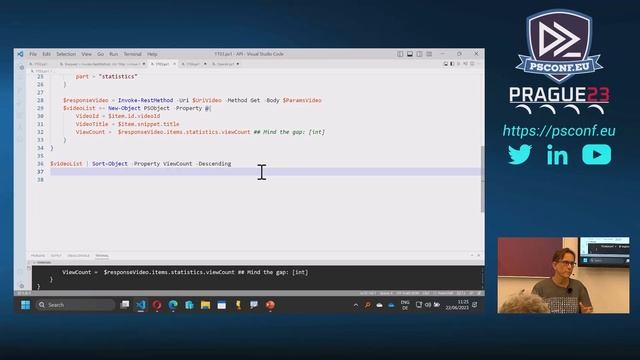
Task: Switch to the fourth editor tab
Action: pyautogui.click(x=194, y=64)
